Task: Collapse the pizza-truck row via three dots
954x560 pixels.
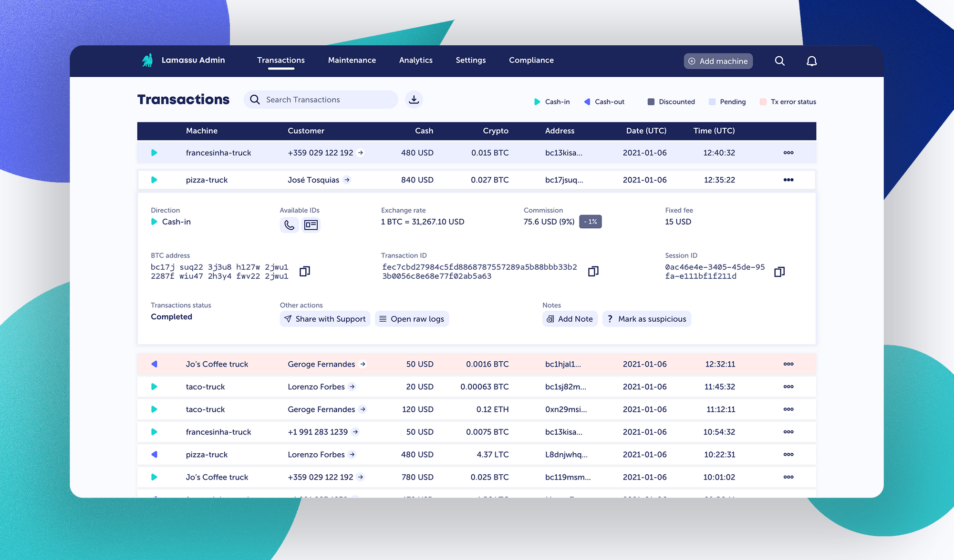Action: 788,180
